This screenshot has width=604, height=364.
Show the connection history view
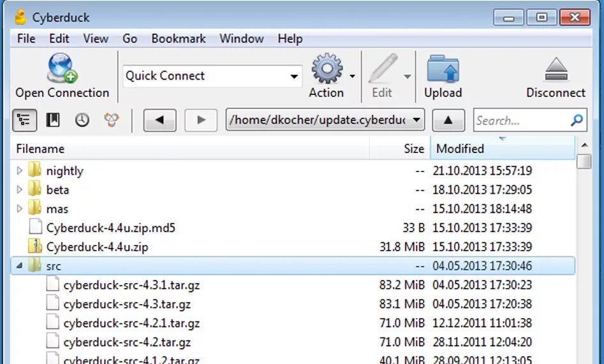point(82,120)
